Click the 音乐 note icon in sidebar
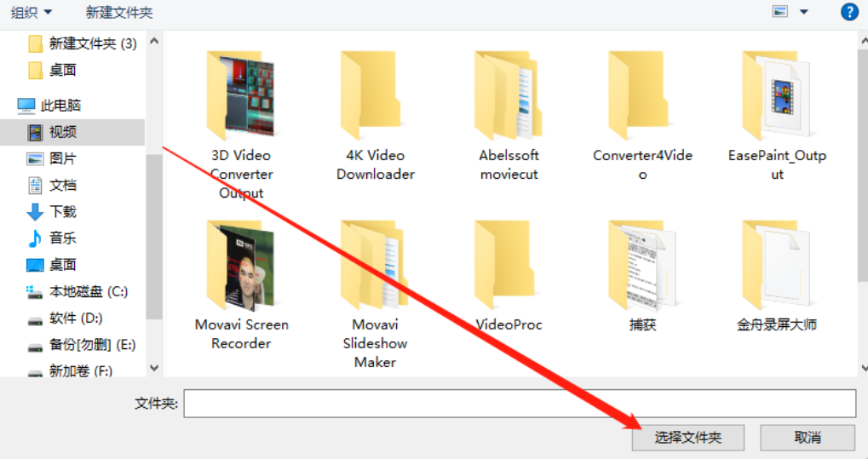The image size is (868, 459). tap(35, 238)
